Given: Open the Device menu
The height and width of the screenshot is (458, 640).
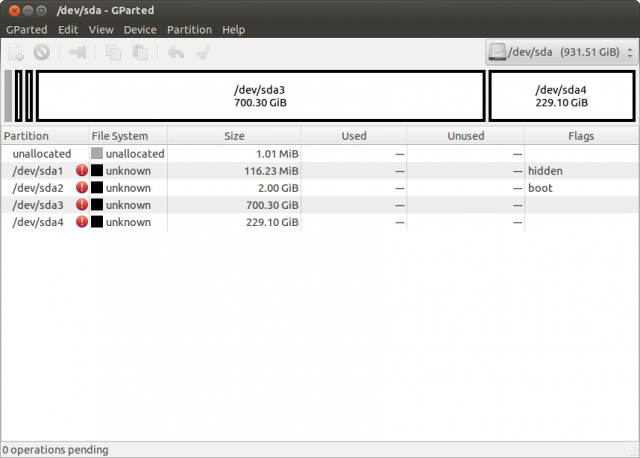Looking at the screenshot, I should coord(140,30).
